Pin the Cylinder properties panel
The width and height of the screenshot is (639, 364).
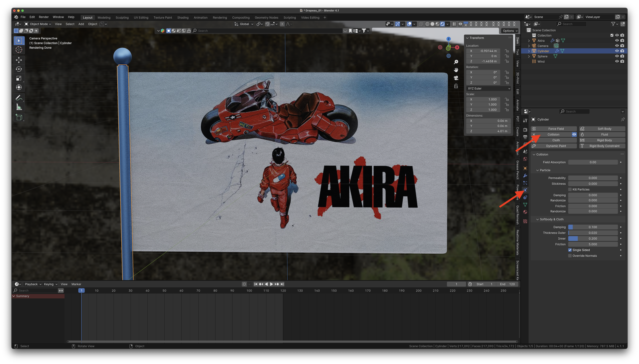click(x=623, y=119)
